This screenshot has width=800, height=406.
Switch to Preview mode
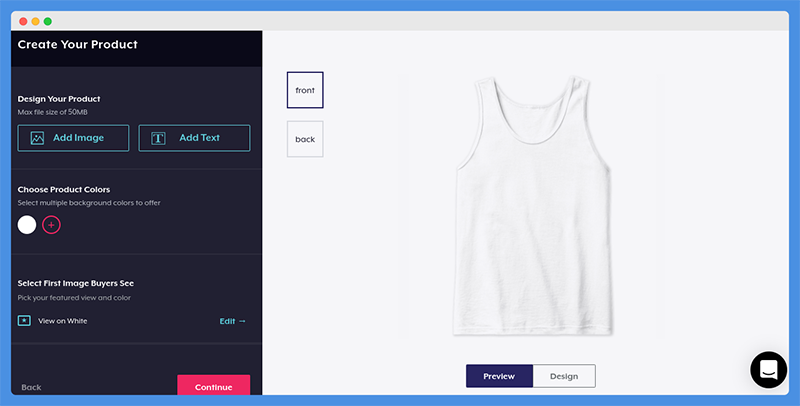[x=499, y=376]
